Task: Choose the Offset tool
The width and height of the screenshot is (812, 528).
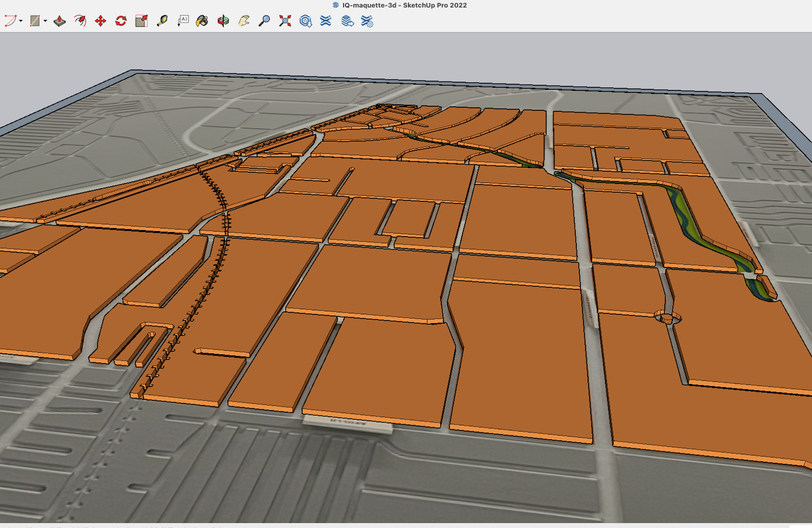Action: (80, 21)
